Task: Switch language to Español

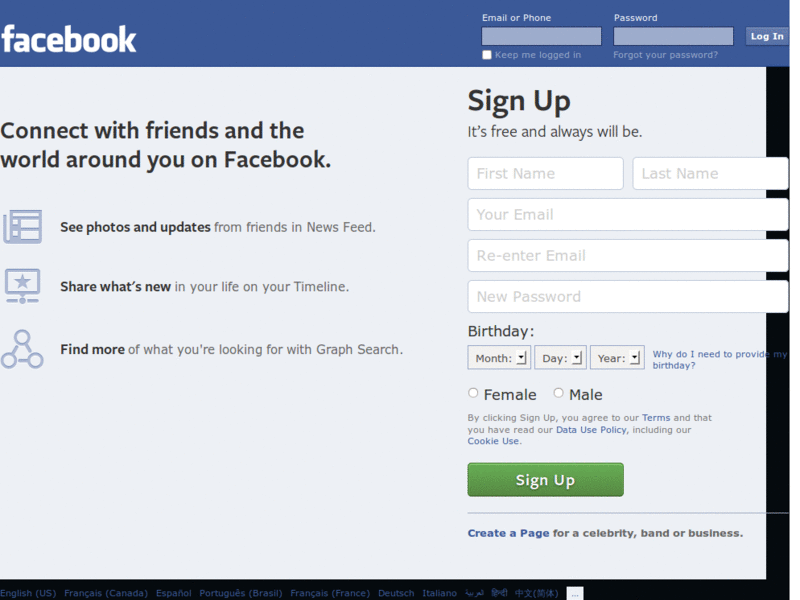Action: pos(173,593)
